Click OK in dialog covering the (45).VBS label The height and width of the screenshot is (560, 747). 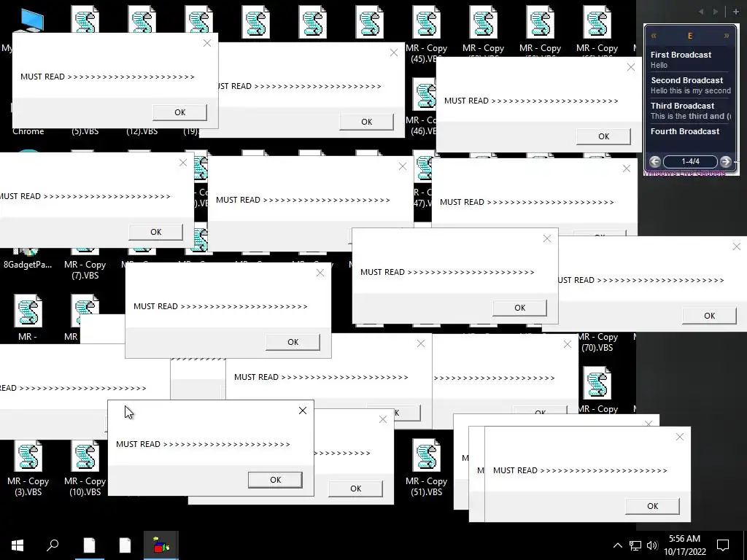point(603,136)
